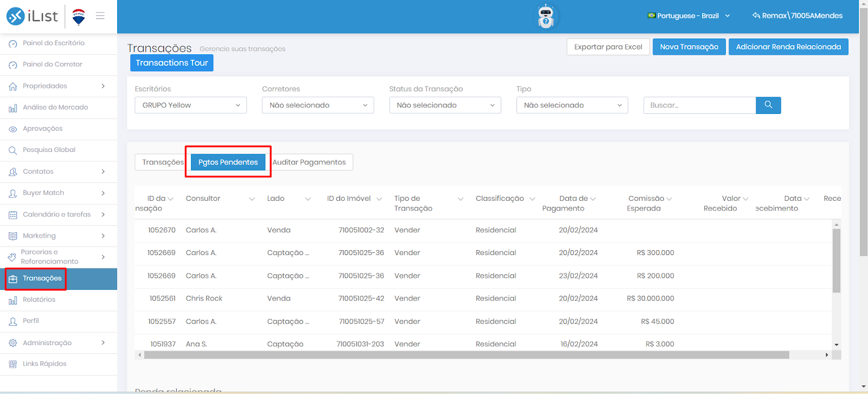
Task: Click the Relatórios bar chart icon
Action: click(13, 300)
